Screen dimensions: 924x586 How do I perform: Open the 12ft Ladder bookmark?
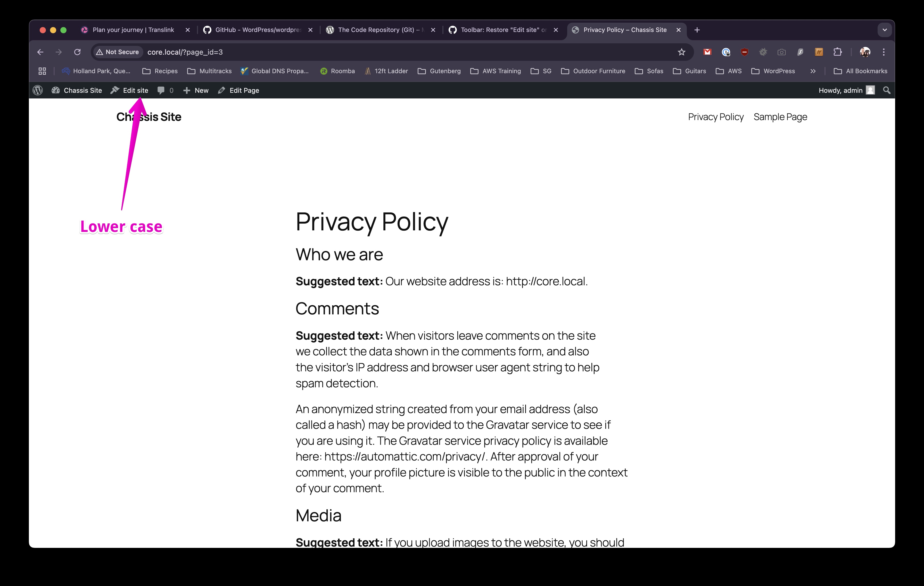(386, 71)
